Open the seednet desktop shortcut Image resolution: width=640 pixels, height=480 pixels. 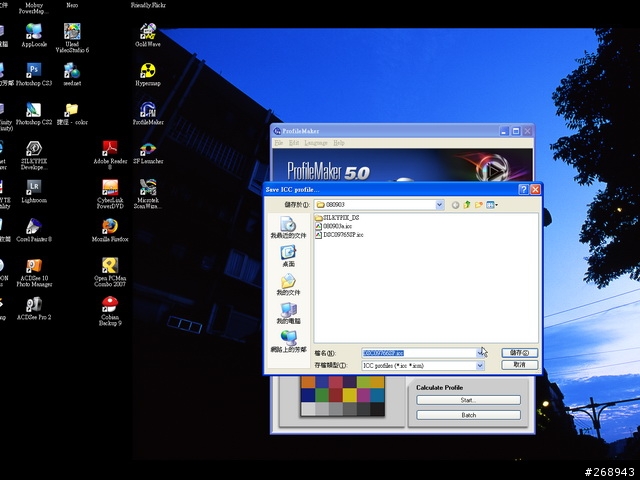point(72,74)
